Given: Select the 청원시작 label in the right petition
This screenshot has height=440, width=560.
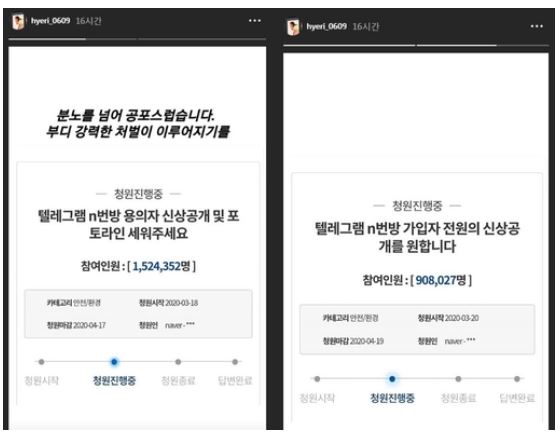Looking at the screenshot, I should [x=317, y=398].
